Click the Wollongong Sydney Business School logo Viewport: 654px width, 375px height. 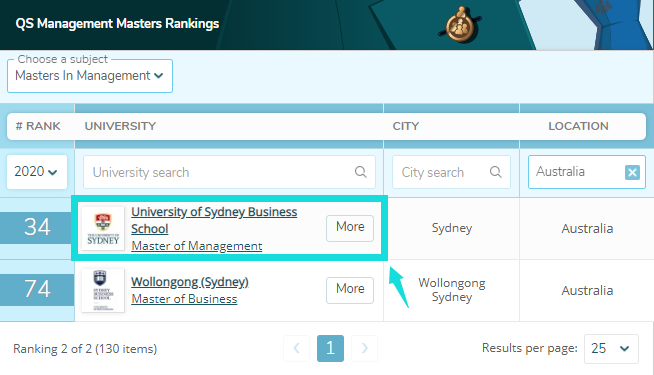pos(103,290)
